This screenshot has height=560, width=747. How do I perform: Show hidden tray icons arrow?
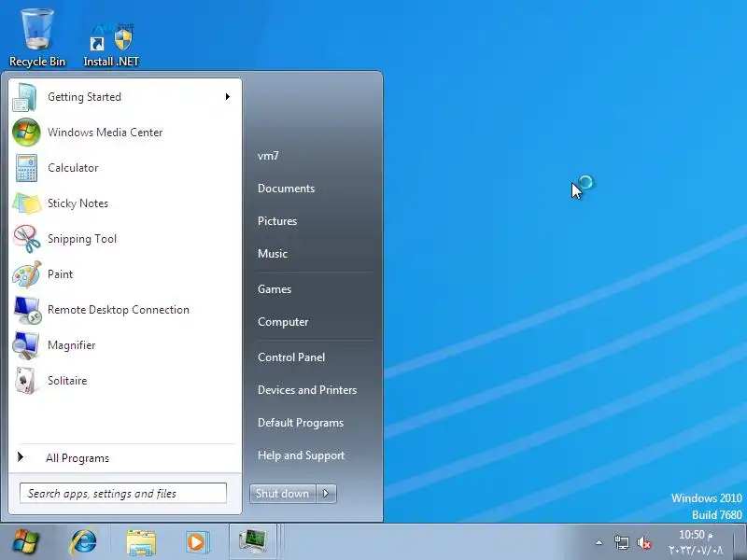599,542
